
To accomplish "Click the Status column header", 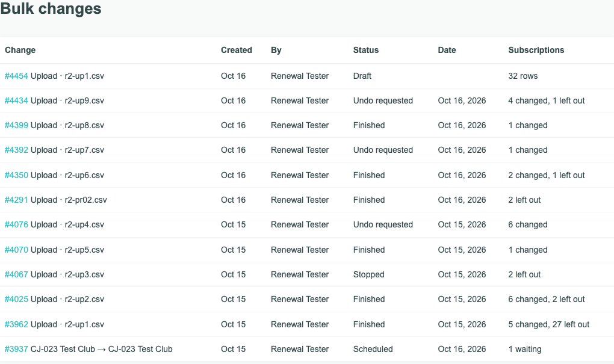I will (x=366, y=50).
